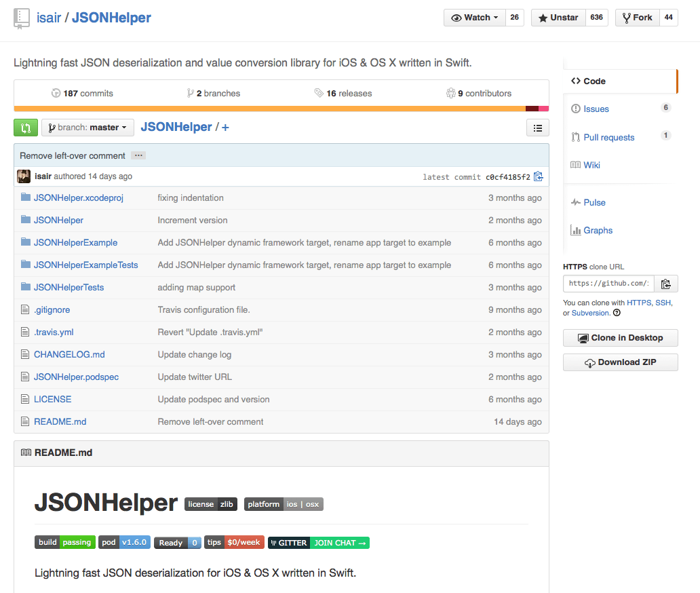This screenshot has width=700, height=593.
Task: Click the Download ZIP button
Action: [620, 362]
